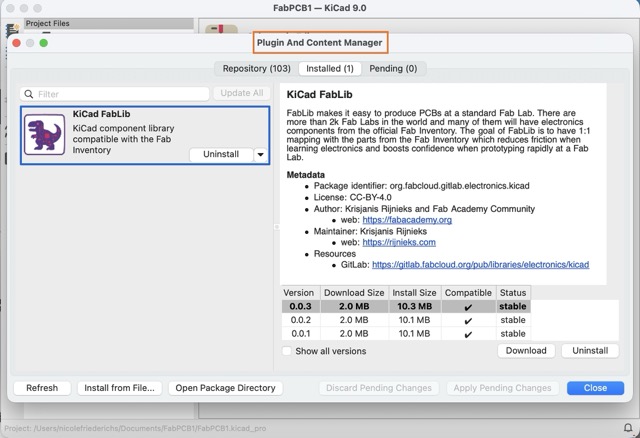This screenshot has width=640, height=438.
Task: Close the Plugin And Content Manager dialog
Action: pos(595,388)
